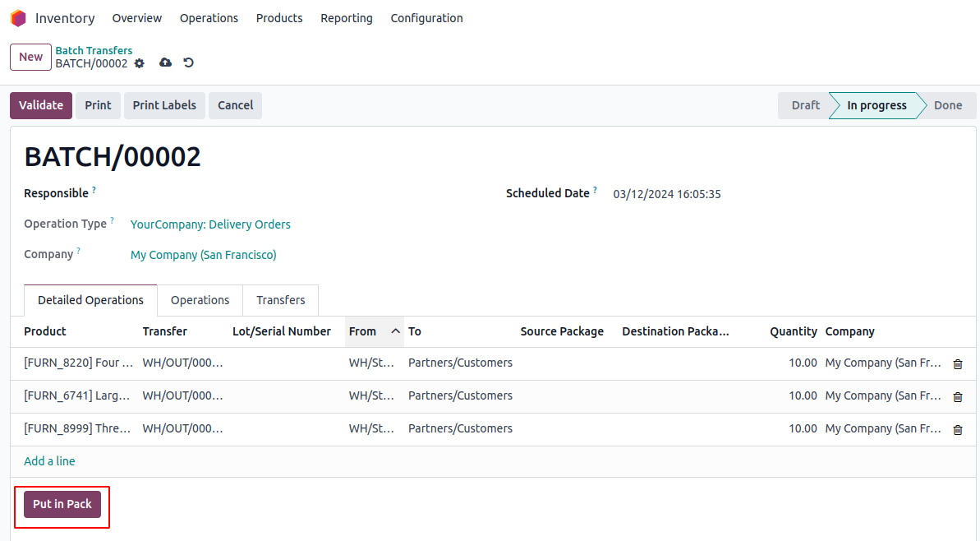Open the Configuration menu
The height and width of the screenshot is (541, 980).
click(x=426, y=18)
